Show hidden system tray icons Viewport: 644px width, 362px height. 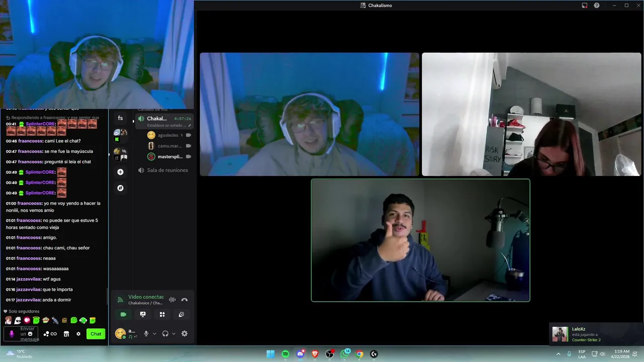tap(558, 354)
